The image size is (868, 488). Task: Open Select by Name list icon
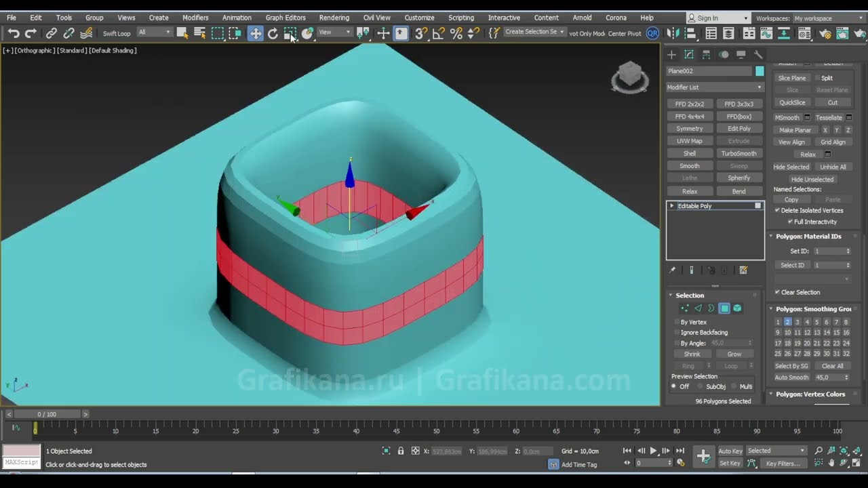[200, 33]
